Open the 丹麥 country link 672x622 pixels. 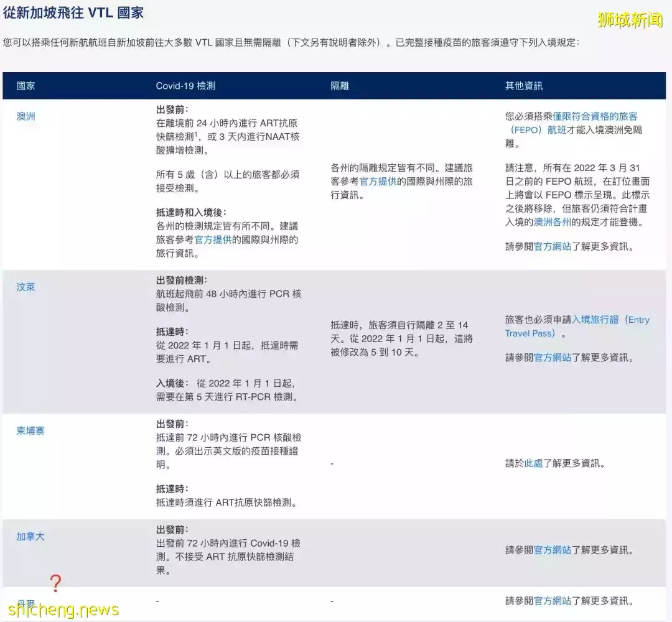pos(25,601)
